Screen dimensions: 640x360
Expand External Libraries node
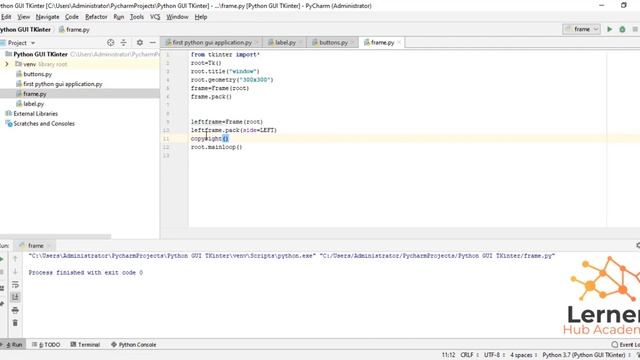tap(35, 113)
